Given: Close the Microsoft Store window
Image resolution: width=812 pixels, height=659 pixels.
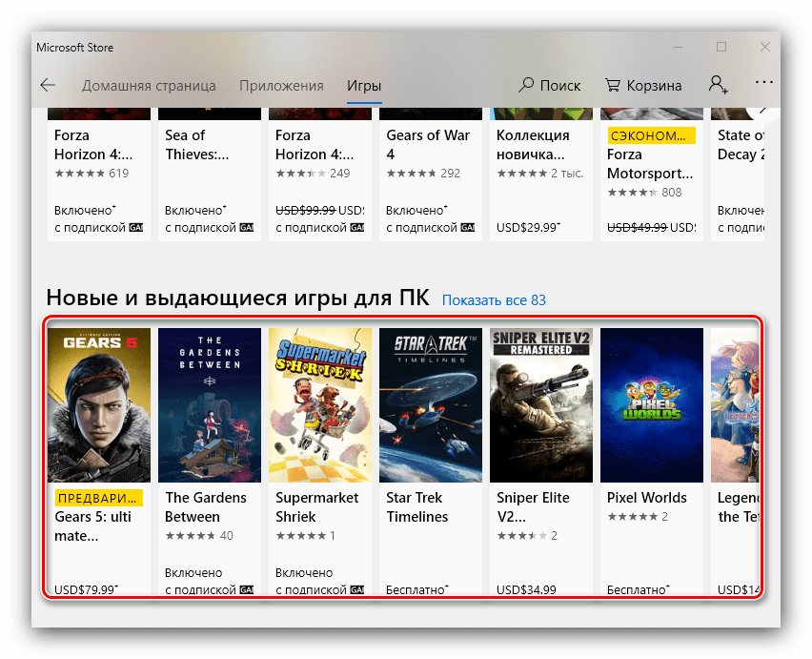Looking at the screenshot, I should coord(765,47).
